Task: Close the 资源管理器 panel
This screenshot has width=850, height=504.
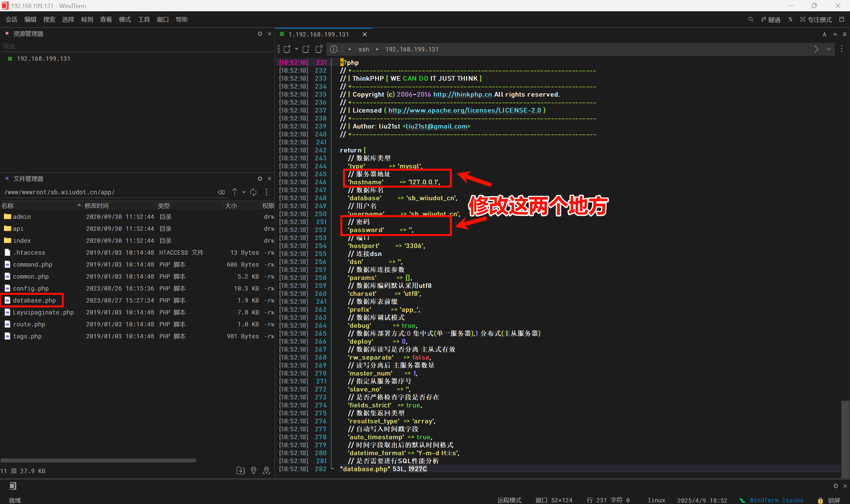Action: point(269,34)
